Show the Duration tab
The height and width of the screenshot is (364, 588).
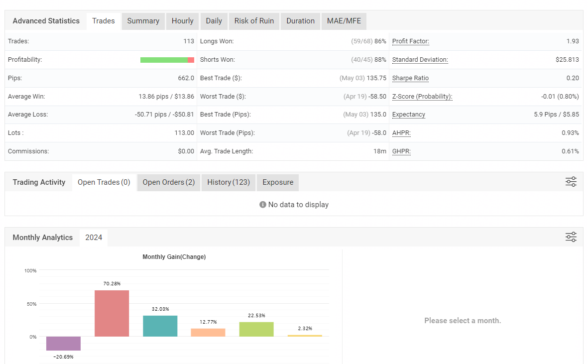click(x=300, y=21)
